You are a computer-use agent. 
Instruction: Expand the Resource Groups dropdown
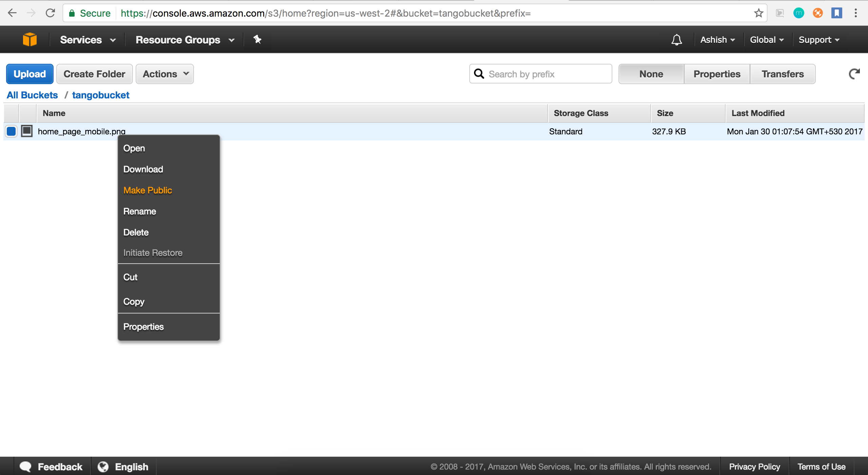click(x=185, y=40)
